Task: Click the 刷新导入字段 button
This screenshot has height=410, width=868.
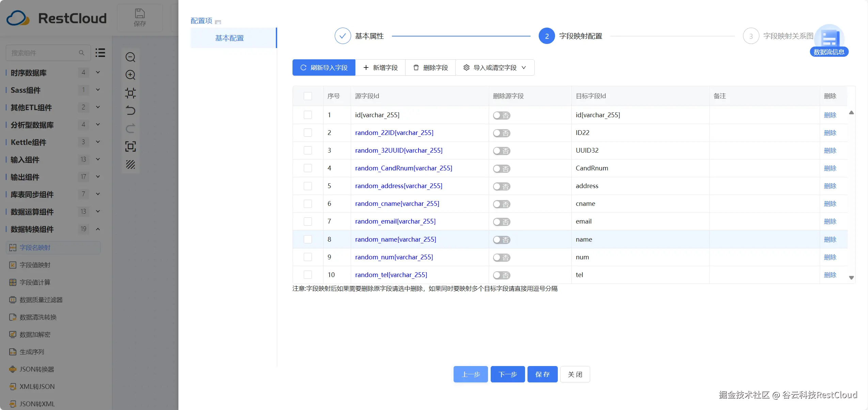Action: click(x=324, y=67)
